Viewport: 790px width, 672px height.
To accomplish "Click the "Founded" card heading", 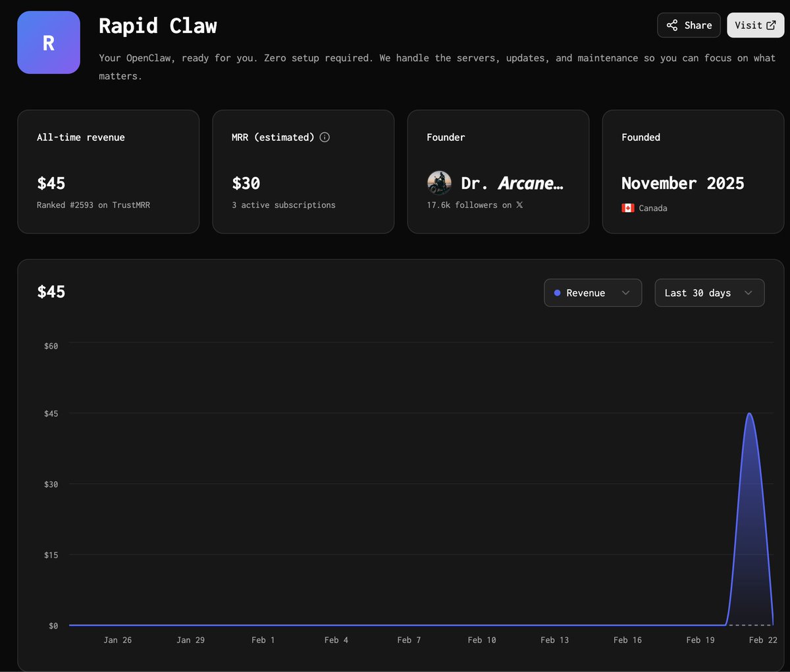I will tap(641, 137).
